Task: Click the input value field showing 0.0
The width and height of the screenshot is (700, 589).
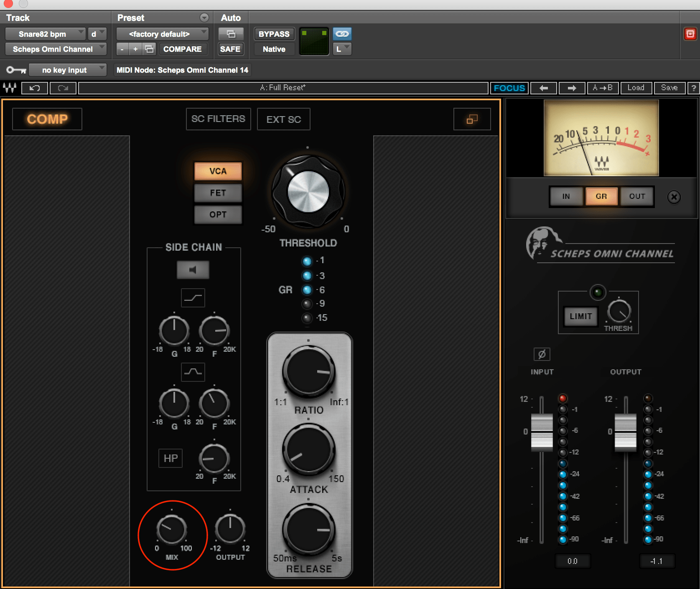Action: tap(573, 561)
